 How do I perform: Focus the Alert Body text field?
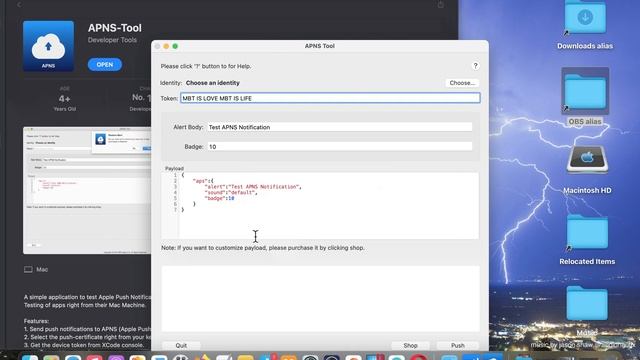tap(340, 127)
